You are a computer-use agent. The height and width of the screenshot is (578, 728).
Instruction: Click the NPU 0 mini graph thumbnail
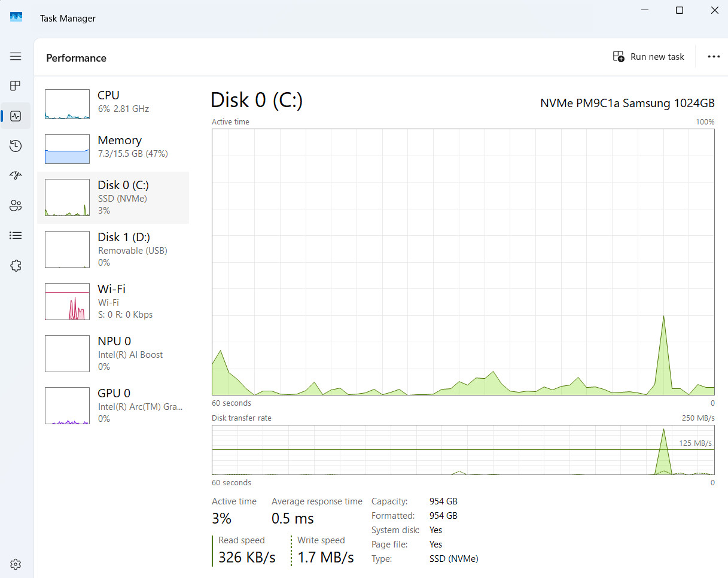tap(67, 354)
